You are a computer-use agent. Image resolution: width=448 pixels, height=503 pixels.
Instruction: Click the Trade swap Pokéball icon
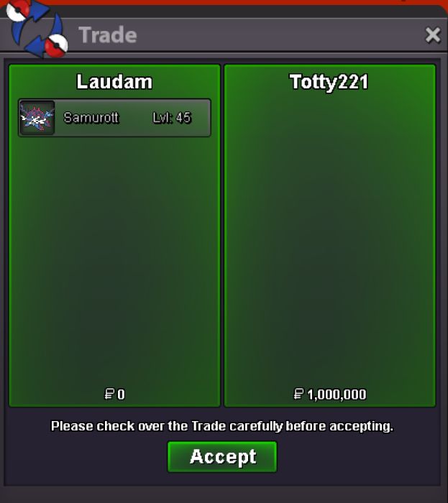pos(37,29)
